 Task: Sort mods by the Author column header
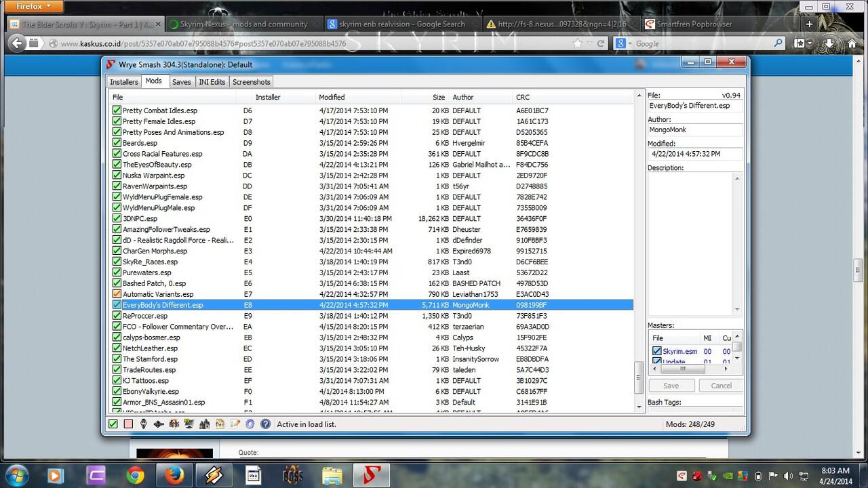point(481,97)
